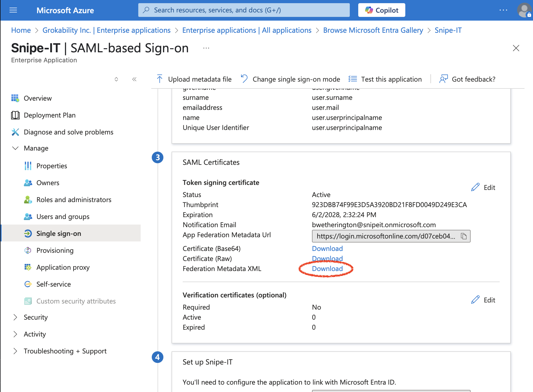Go to Home breadcrumb
Image resolution: width=533 pixels, height=392 pixels.
[x=21, y=30]
